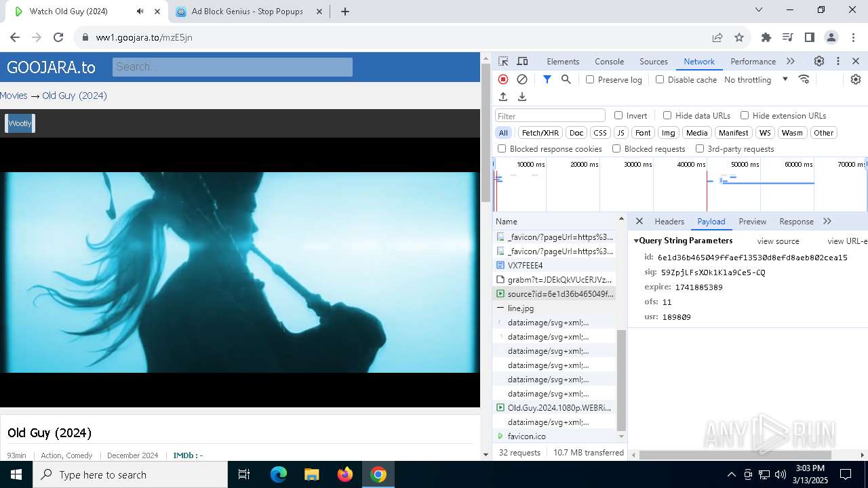Open Old Guy (2024) breadcrumb link
868x488 pixels.
point(75,96)
